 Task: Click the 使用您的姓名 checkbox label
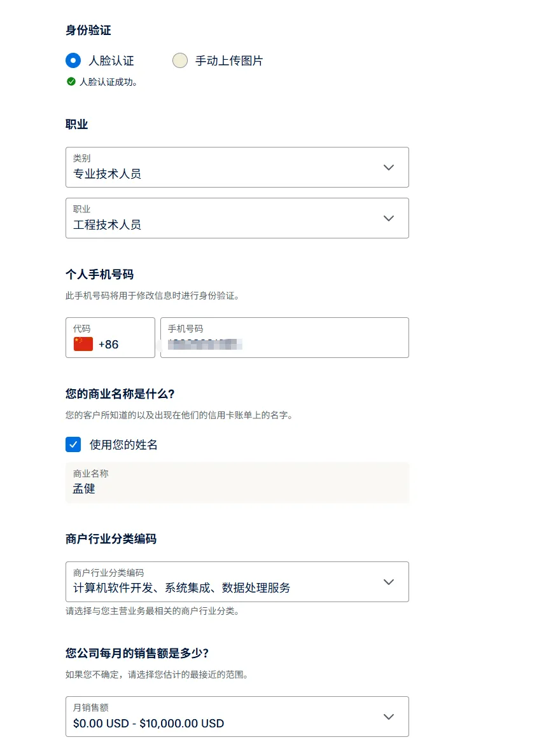click(x=123, y=444)
